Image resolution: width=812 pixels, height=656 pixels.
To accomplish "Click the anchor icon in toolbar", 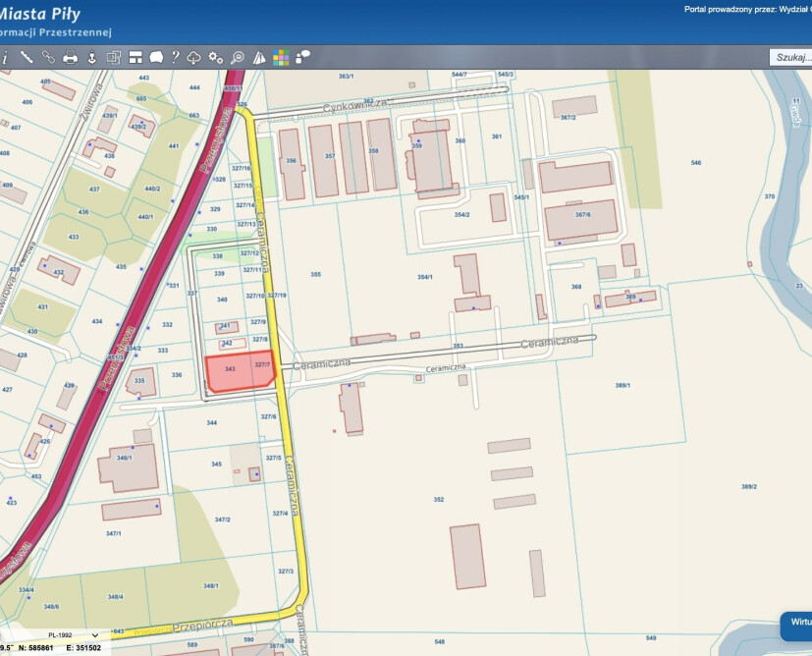I will 91,57.
